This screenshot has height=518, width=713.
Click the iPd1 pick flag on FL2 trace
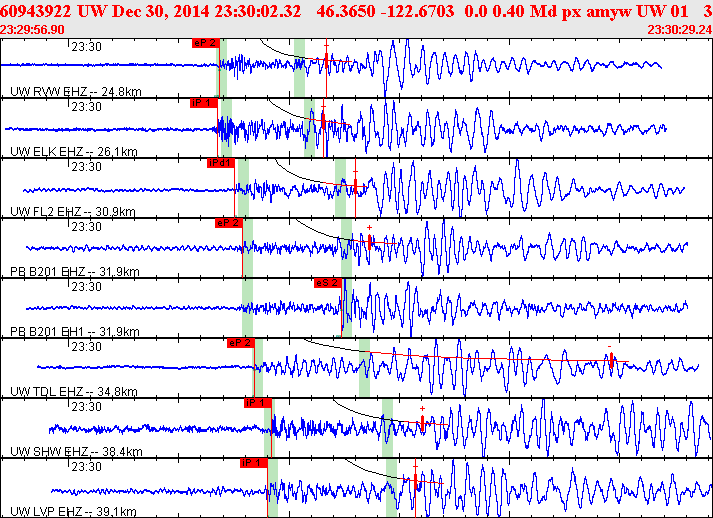pyautogui.click(x=221, y=163)
